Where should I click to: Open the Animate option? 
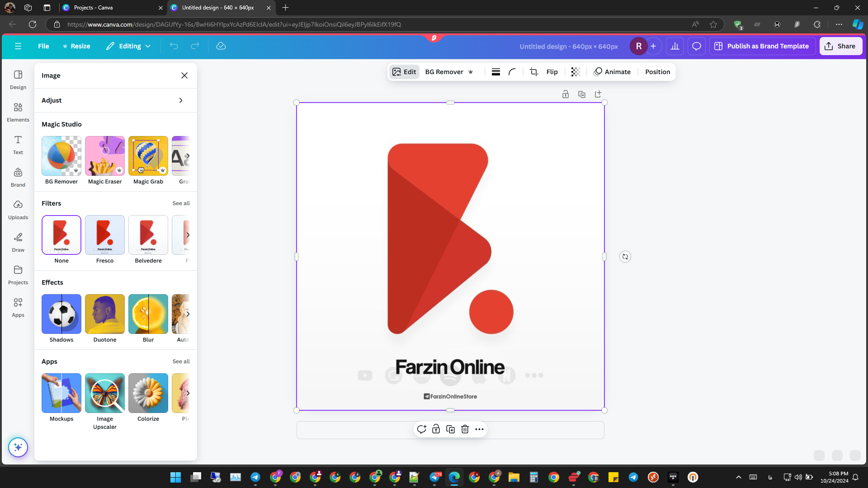pyautogui.click(x=612, y=72)
